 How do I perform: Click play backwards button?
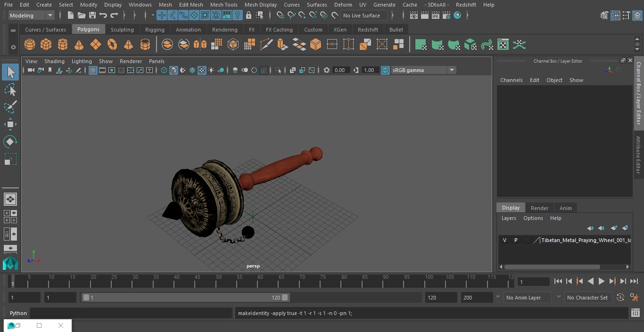(x=591, y=281)
